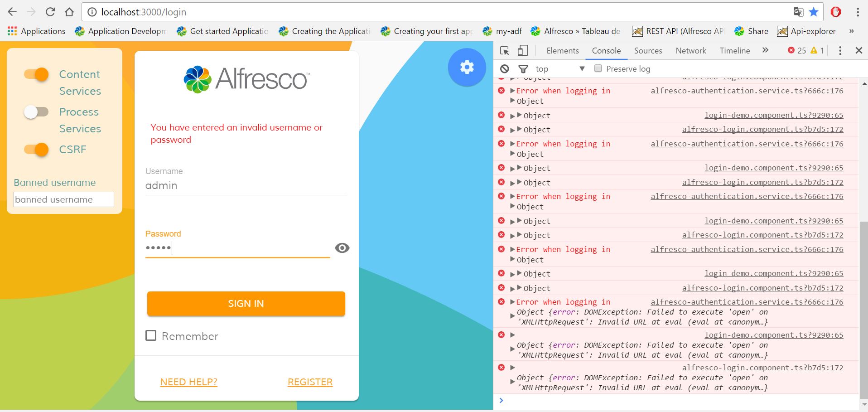
Task: Click the SIGN IN button
Action: pyautogui.click(x=246, y=304)
